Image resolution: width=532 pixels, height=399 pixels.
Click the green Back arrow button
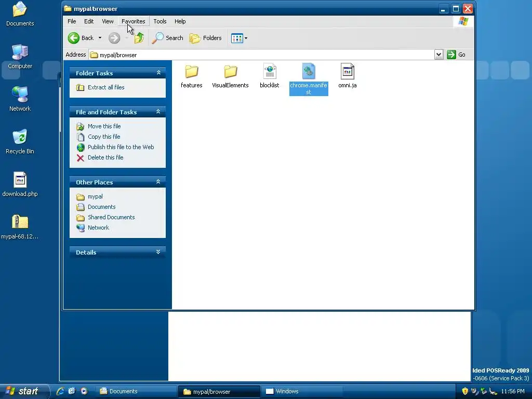tap(81, 38)
